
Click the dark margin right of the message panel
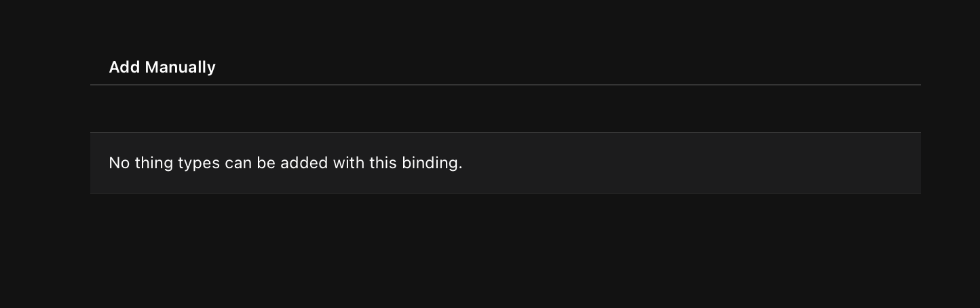pos(950,163)
